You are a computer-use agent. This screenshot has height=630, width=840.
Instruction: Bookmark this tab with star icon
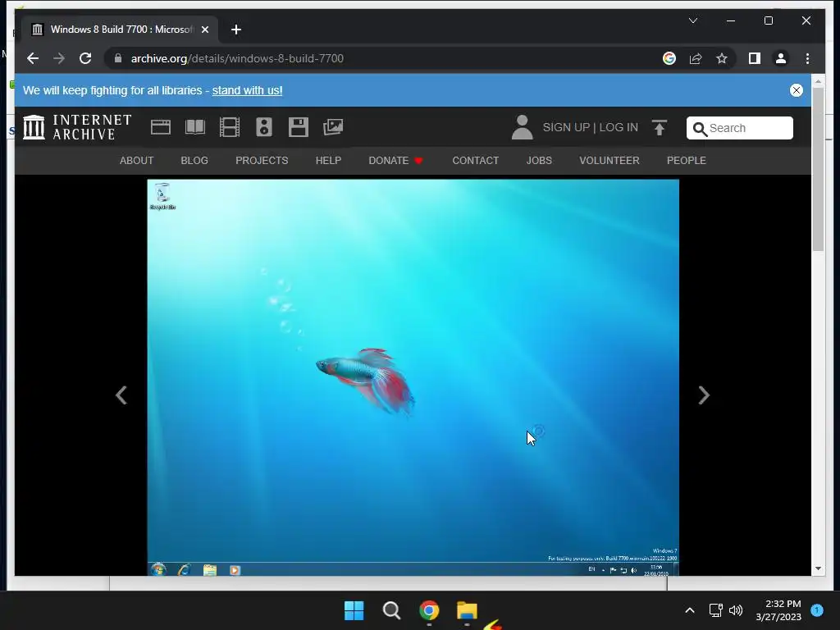coord(722,58)
